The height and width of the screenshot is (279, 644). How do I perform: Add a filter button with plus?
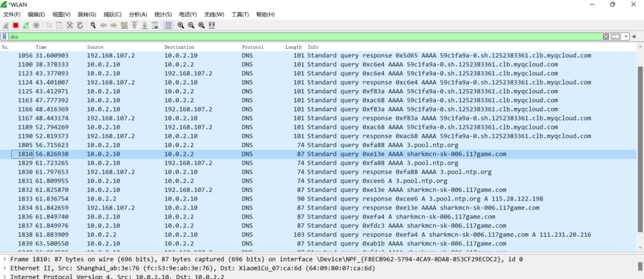(634, 37)
